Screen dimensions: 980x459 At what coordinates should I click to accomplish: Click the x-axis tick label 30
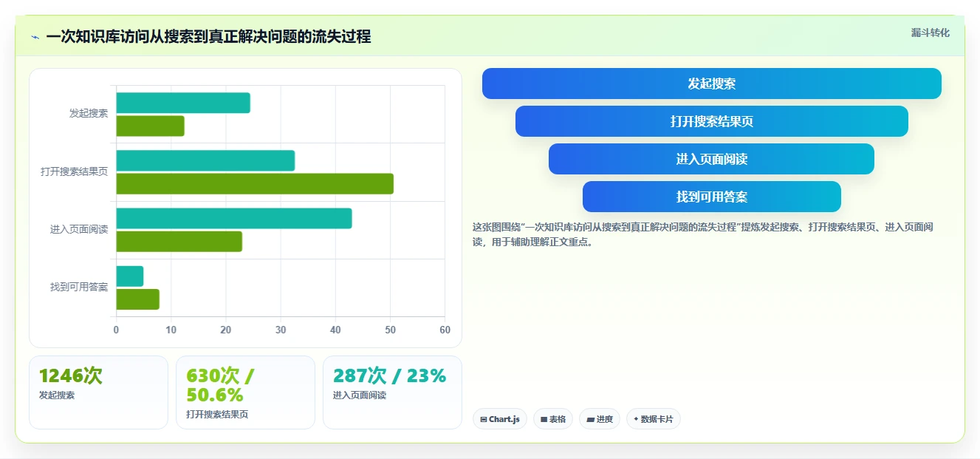(x=281, y=330)
